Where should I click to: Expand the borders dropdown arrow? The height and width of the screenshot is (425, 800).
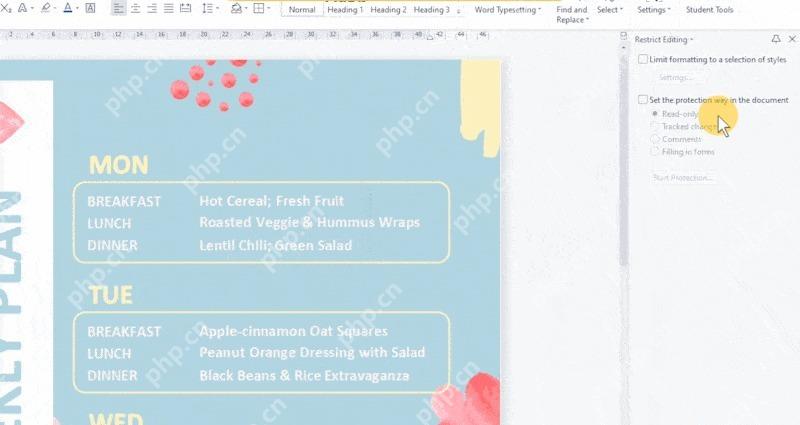[x=269, y=9]
